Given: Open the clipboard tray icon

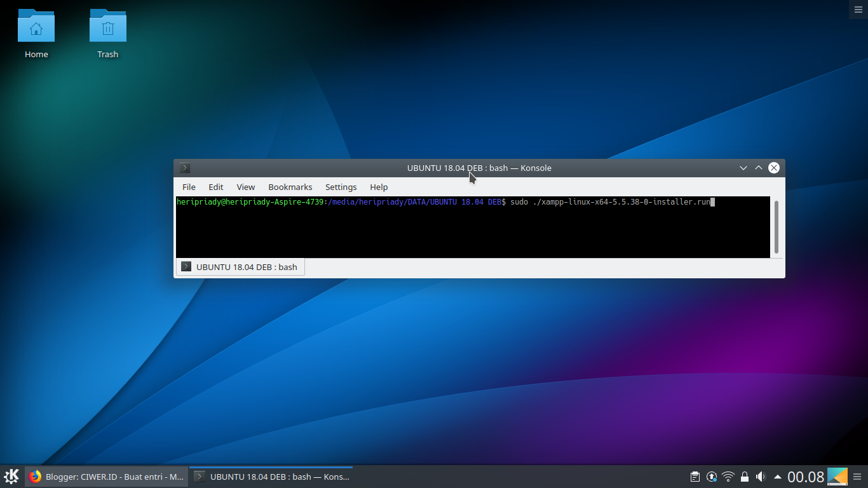Looking at the screenshot, I should [695, 477].
